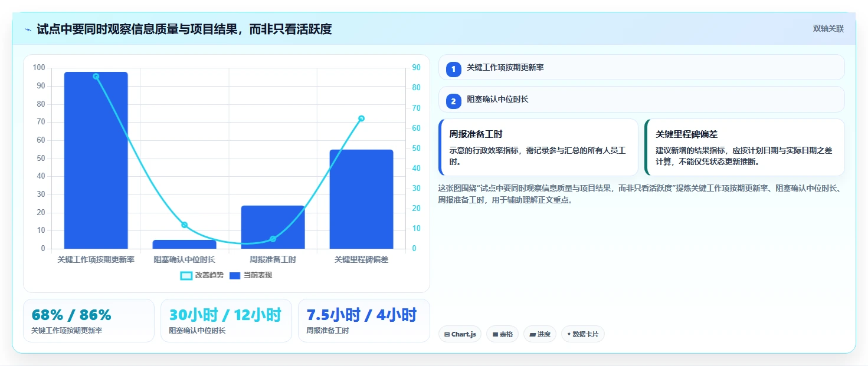Open the 关键里程碑偏差 description card
868x366 pixels.
(745, 147)
